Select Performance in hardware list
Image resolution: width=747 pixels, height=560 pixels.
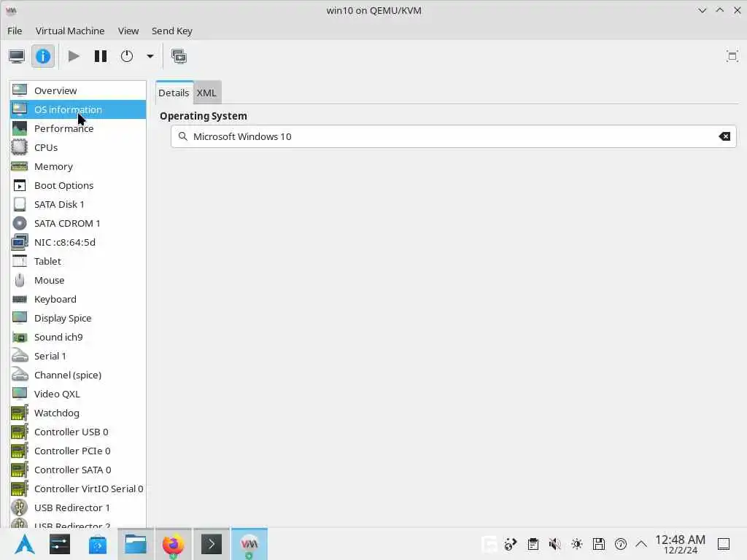pyautogui.click(x=78, y=128)
